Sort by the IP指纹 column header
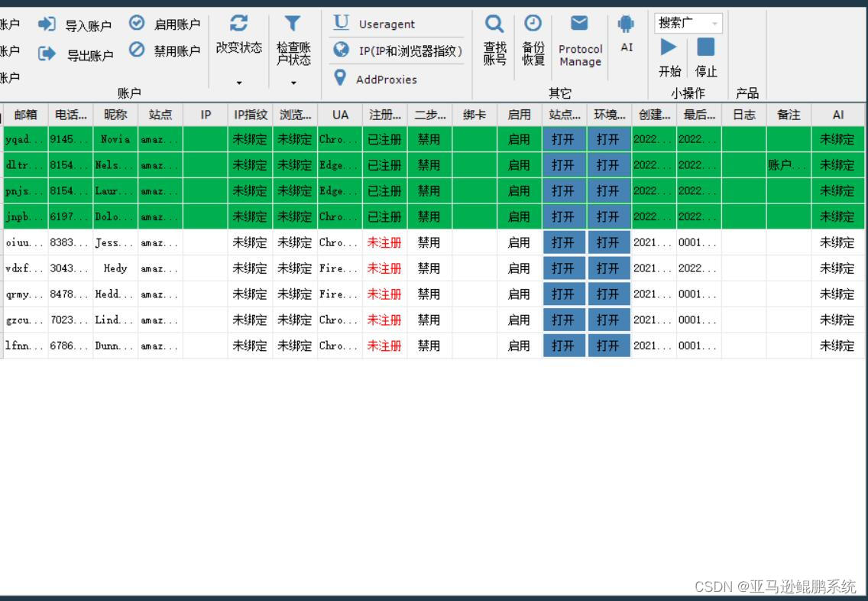 [x=250, y=115]
